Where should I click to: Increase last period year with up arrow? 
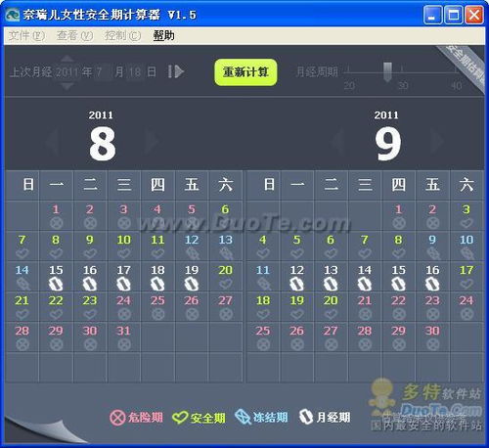[x=67, y=59]
